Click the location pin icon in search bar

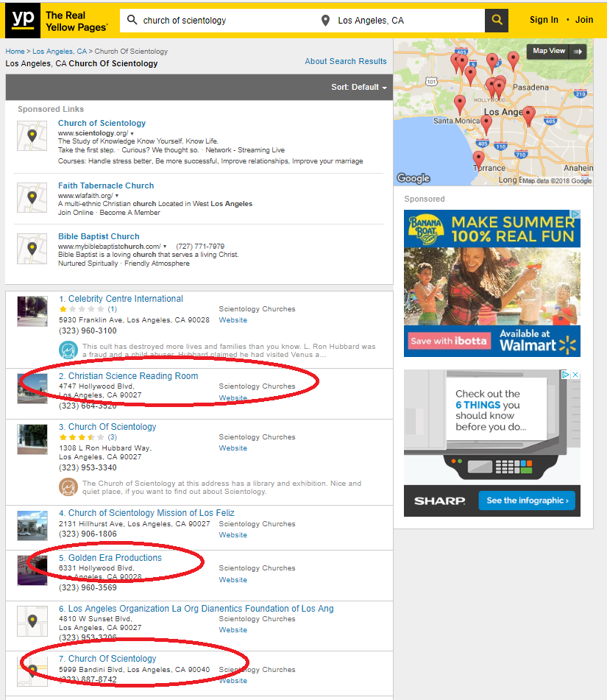coord(326,21)
